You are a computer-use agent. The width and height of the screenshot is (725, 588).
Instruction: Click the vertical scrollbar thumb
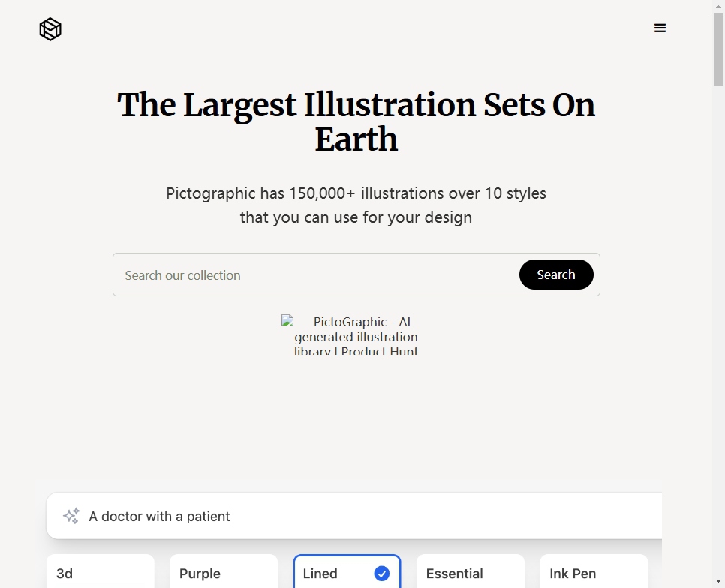click(x=718, y=49)
